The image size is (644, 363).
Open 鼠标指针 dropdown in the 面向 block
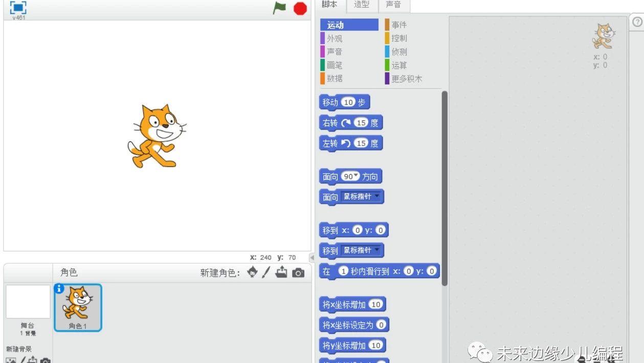[x=361, y=197]
